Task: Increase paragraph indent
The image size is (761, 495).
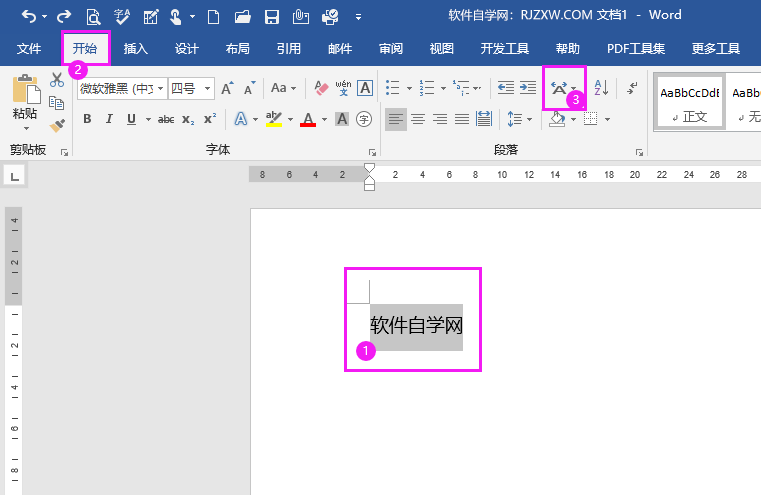Action: 528,88
